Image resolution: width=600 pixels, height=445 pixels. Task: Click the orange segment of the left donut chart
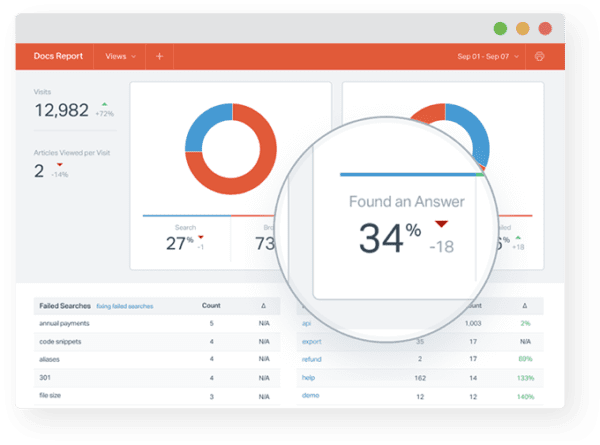[x=260, y=176]
